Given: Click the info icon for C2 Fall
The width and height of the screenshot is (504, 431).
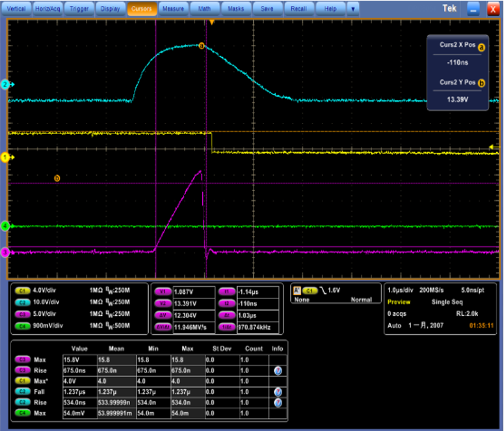Looking at the screenshot, I should (278, 393).
